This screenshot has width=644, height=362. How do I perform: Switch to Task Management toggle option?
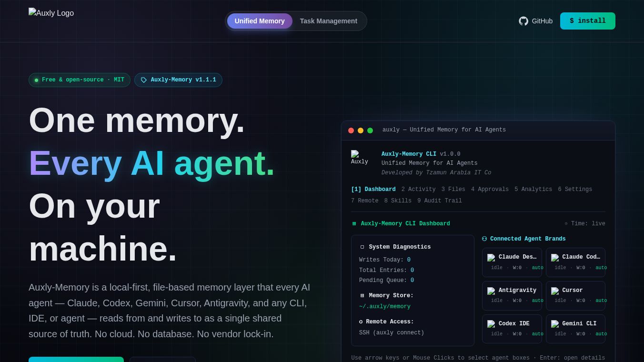point(329,21)
